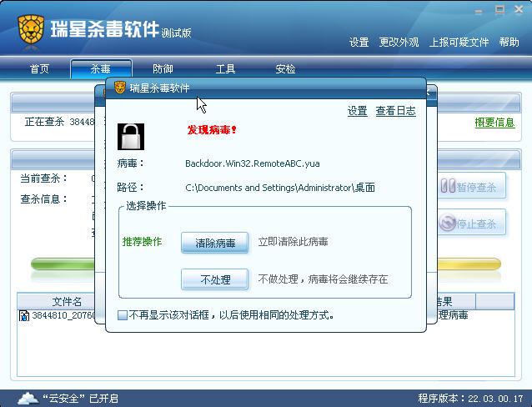532x407 pixels.
Task: Open 更改外观 menu item
Action: point(399,43)
